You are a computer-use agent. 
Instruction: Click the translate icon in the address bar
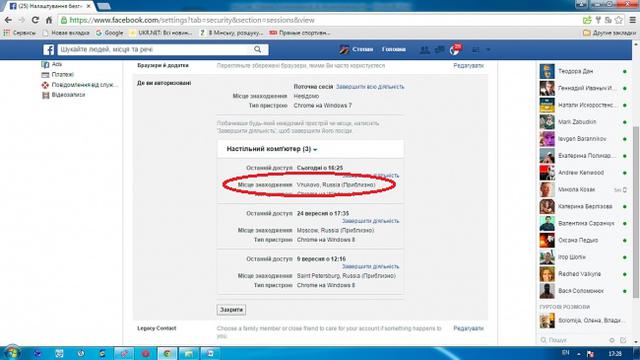608,20
